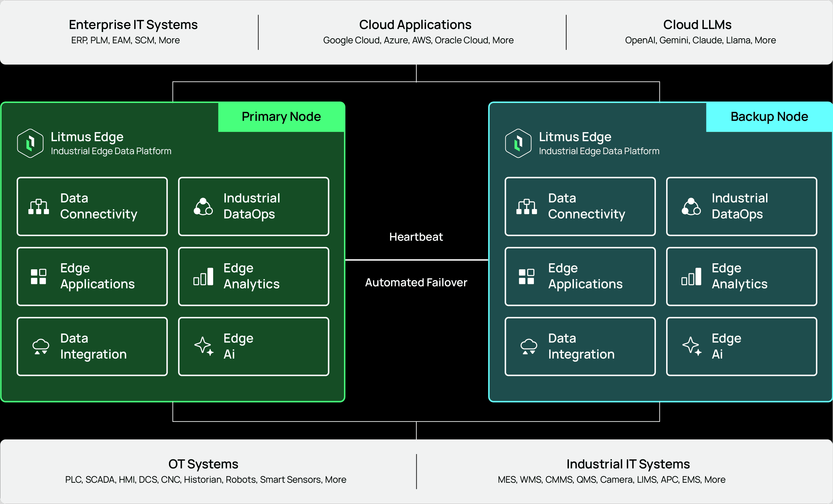Click Edge Applications grid icon in Backup Node
The image size is (833, 504).
pyautogui.click(x=526, y=277)
